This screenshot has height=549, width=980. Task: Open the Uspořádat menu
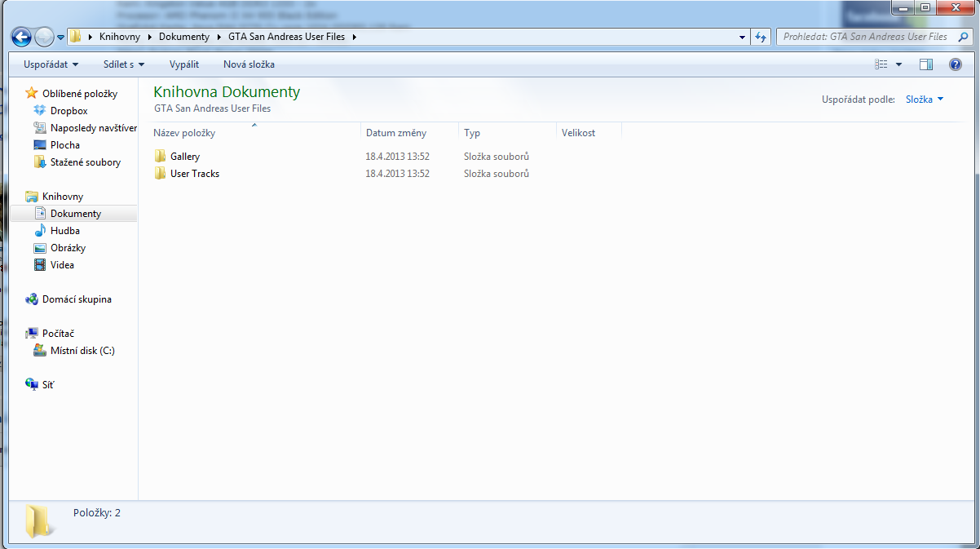point(51,64)
